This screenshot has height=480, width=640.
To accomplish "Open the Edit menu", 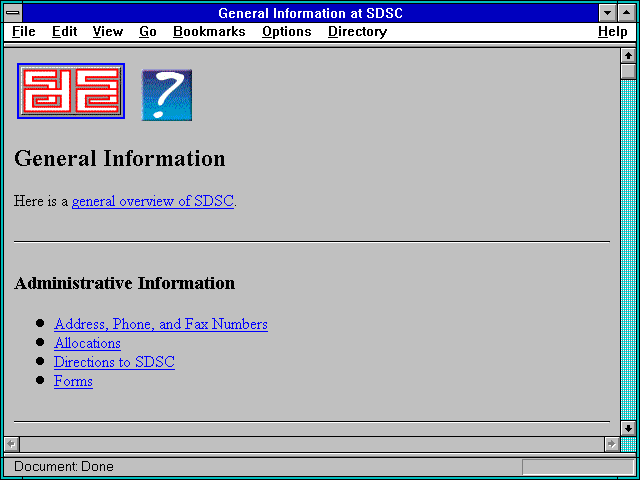I will coord(64,31).
